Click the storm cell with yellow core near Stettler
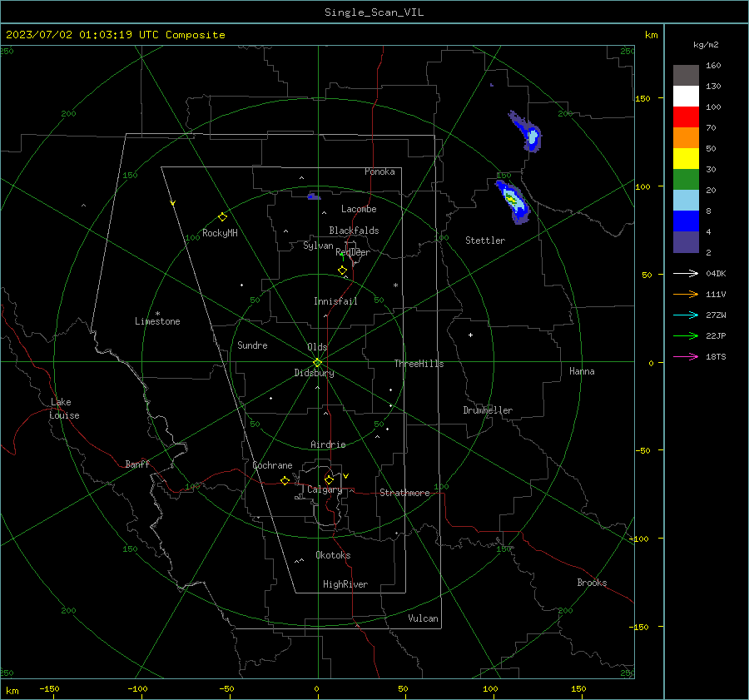The image size is (749, 700). (513, 201)
